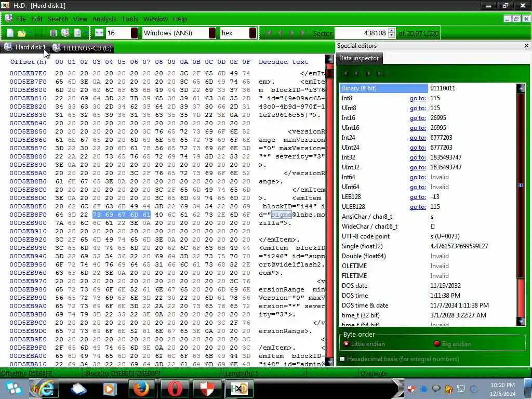Go to next sector arrow
The image size is (532, 399).
click(291, 33)
